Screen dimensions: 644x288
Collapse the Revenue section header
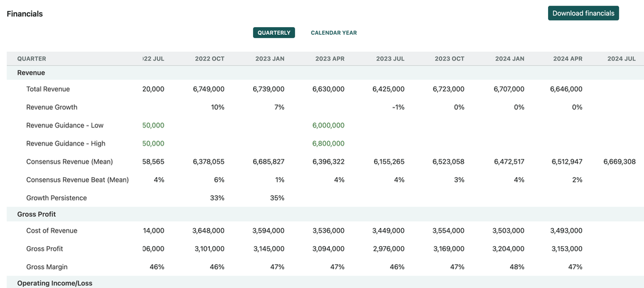click(31, 73)
